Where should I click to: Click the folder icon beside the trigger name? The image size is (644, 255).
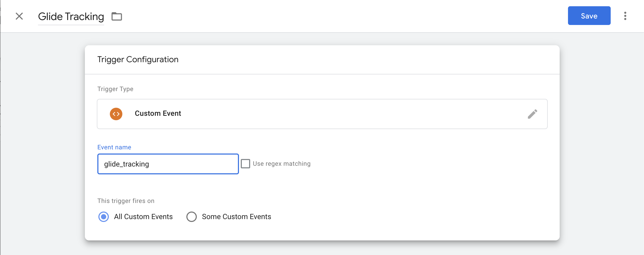pos(117,16)
